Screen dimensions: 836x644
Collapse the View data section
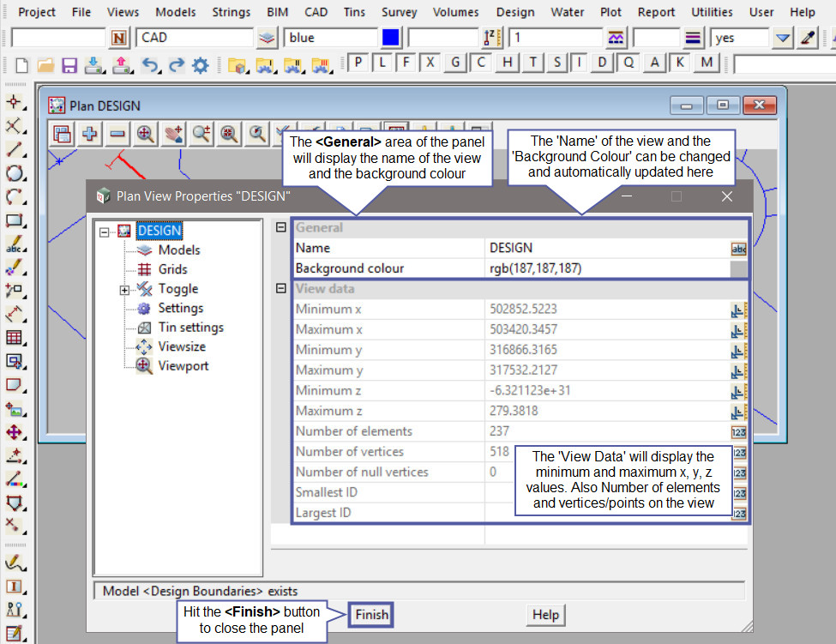(x=280, y=289)
